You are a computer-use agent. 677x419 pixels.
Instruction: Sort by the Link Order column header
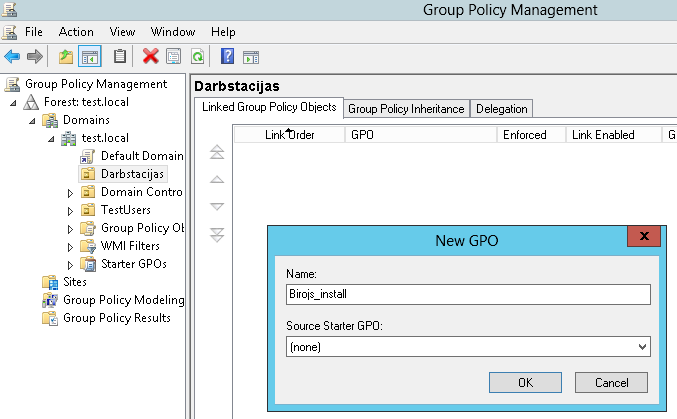(289, 135)
